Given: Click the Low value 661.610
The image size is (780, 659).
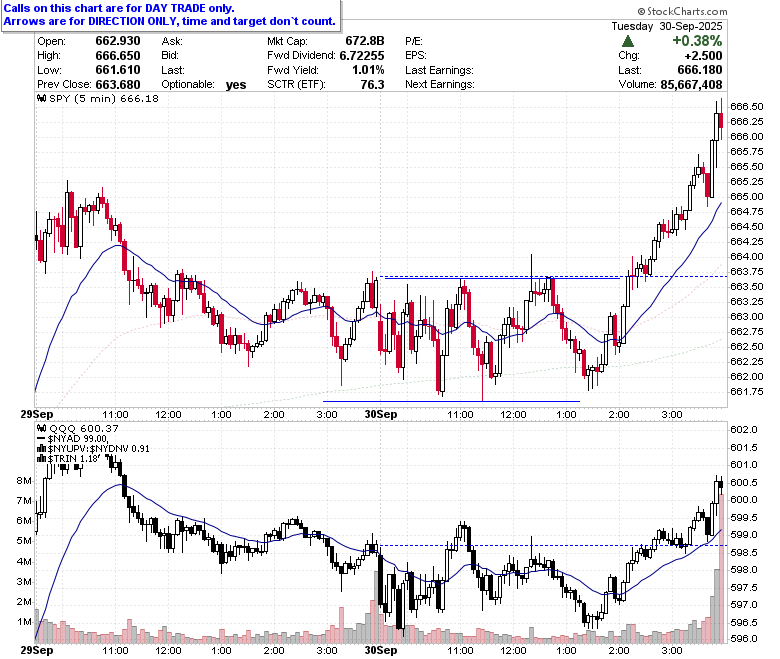Looking at the screenshot, I should 118,70.
